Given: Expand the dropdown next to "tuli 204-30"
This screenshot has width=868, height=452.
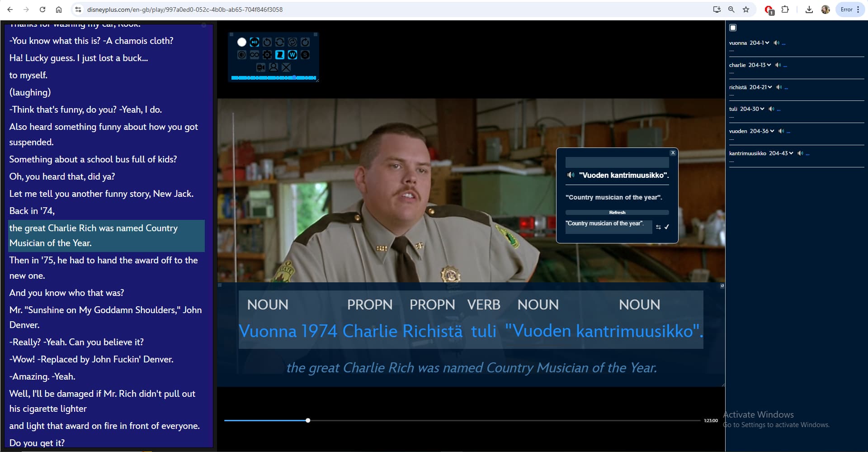Looking at the screenshot, I should (x=762, y=109).
